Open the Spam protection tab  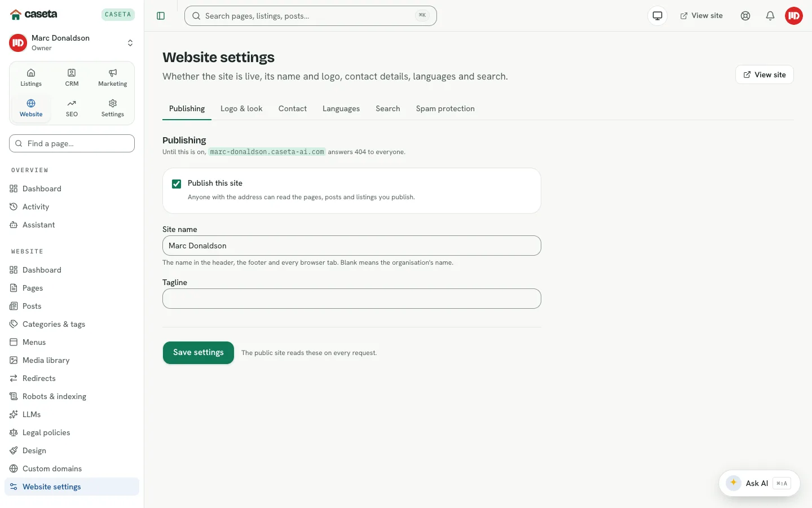(x=445, y=108)
